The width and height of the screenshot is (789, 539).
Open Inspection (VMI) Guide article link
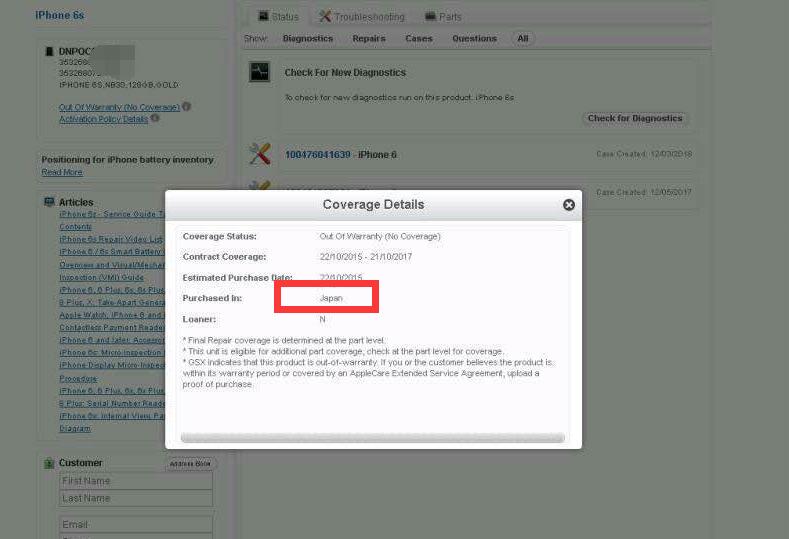(101, 277)
